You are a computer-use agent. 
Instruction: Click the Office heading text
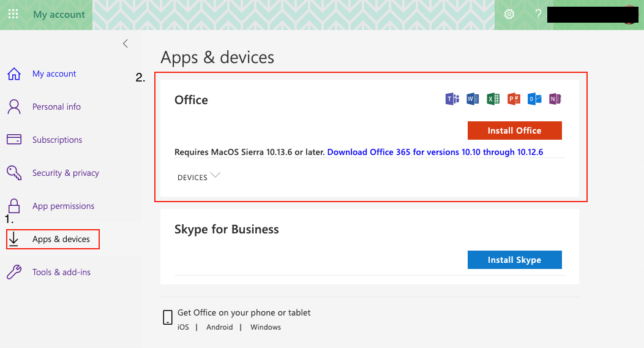point(191,100)
